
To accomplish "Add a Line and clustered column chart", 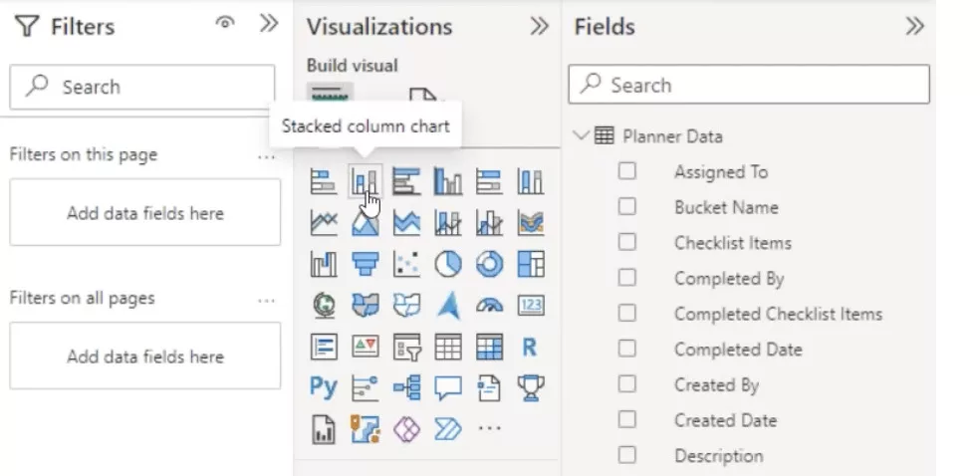I will (x=489, y=222).
